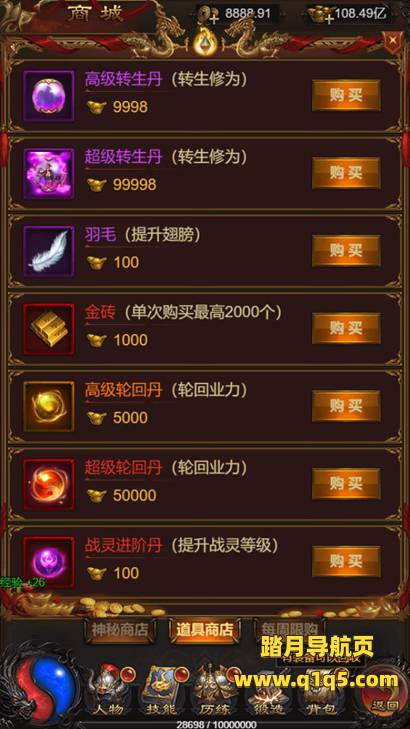Select the gold bricks 金砖 icon
This screenshot has height=729, width=410.
pyautogui.click(x=49, y=329)
